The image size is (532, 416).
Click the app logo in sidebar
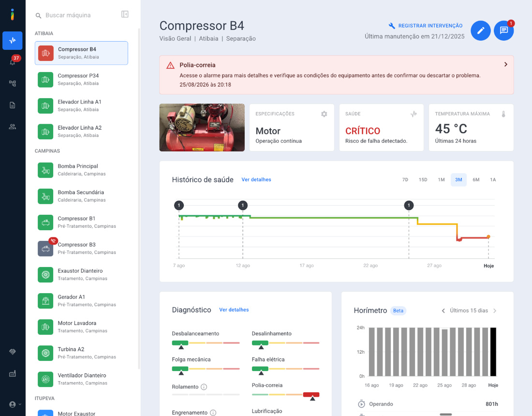click(x=13, y=15)
